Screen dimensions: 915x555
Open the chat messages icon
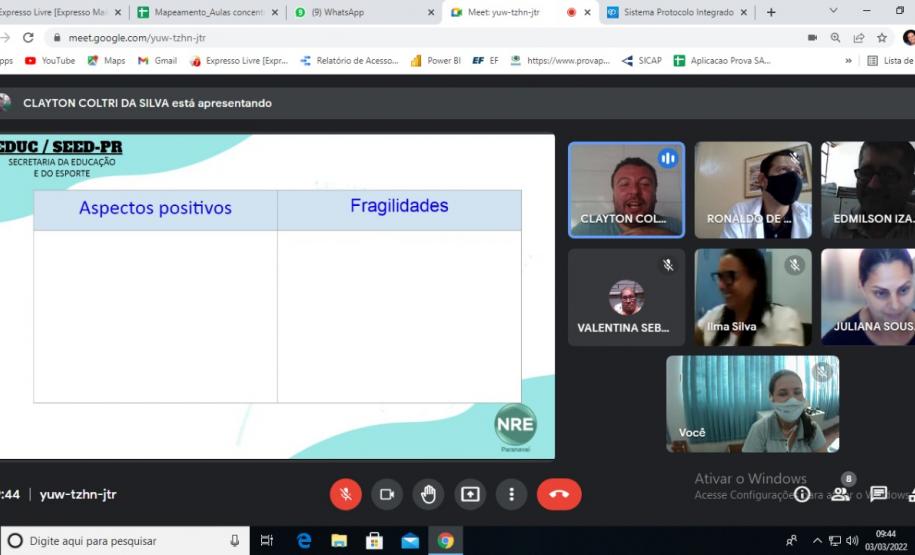pyautogui.click(x=878, y=494)
